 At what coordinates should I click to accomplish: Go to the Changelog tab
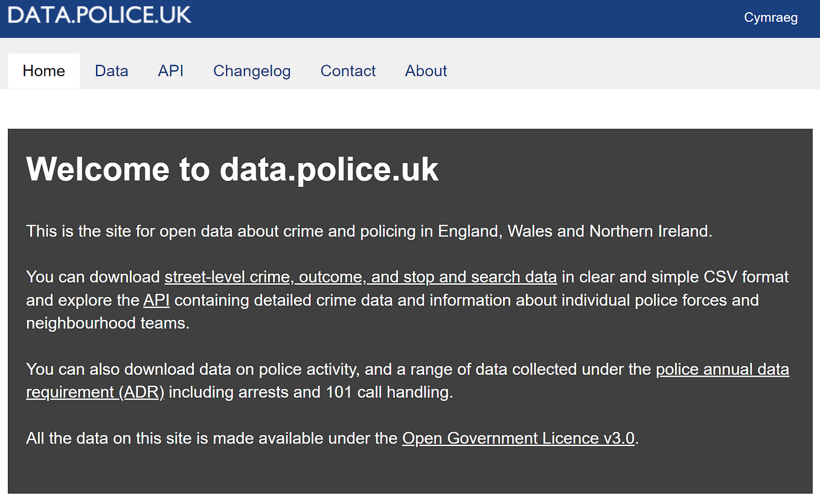pos(252,71)
